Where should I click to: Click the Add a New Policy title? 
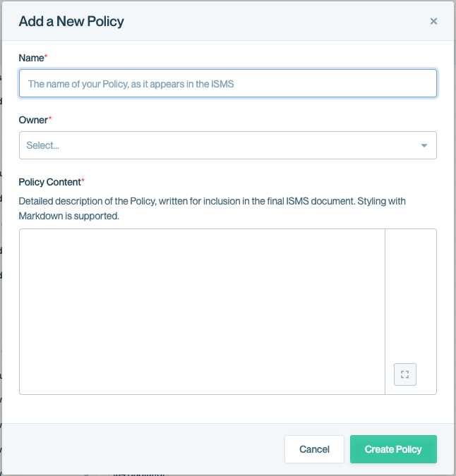(71, 21)
